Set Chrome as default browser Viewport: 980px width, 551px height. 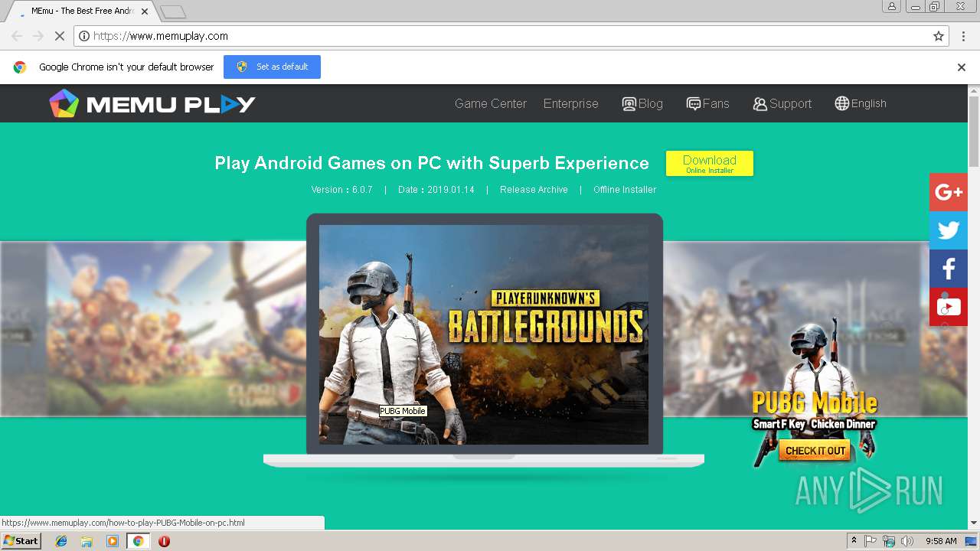coord(272,67)
